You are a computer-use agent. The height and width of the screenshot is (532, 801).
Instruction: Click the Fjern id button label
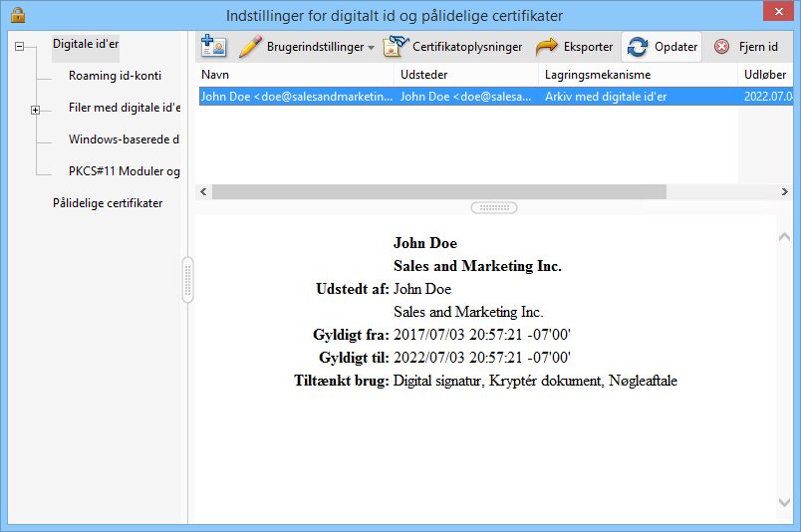pos(758,47)
